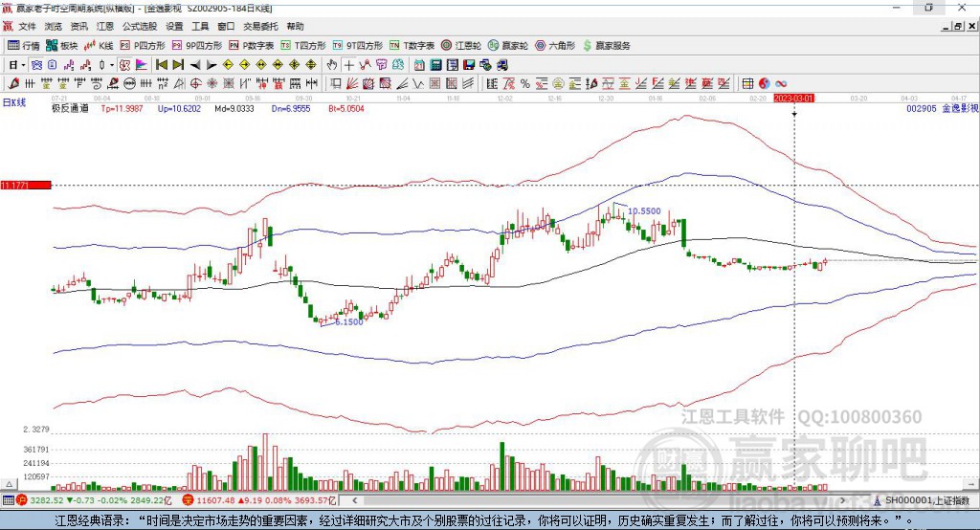Select the Gann fan lines tool
The height and width of the screenshot is (530, 980).
(351, 83)
